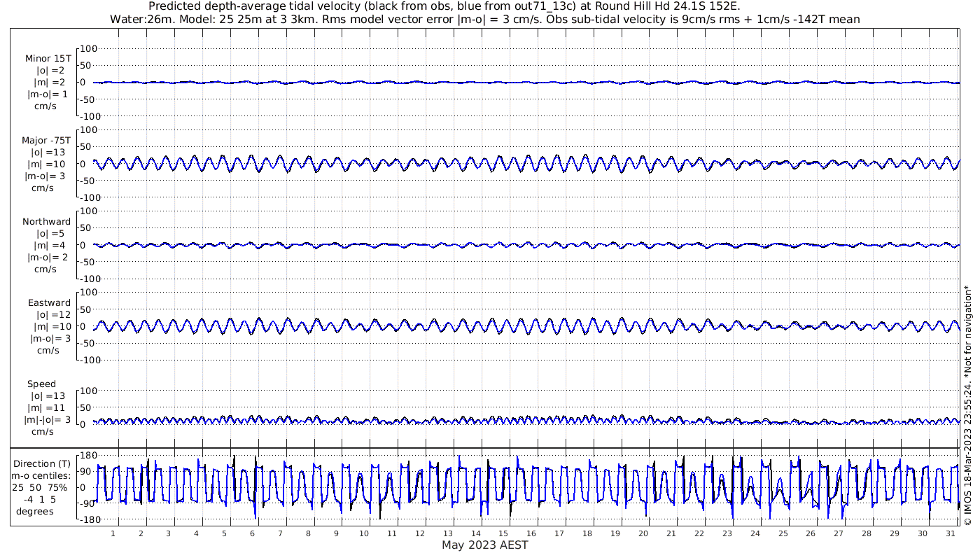The height and width of the screenshot is (560, 980).
Task: Click '|o| =2' in the Minor panel
Action: coord(50,71)
